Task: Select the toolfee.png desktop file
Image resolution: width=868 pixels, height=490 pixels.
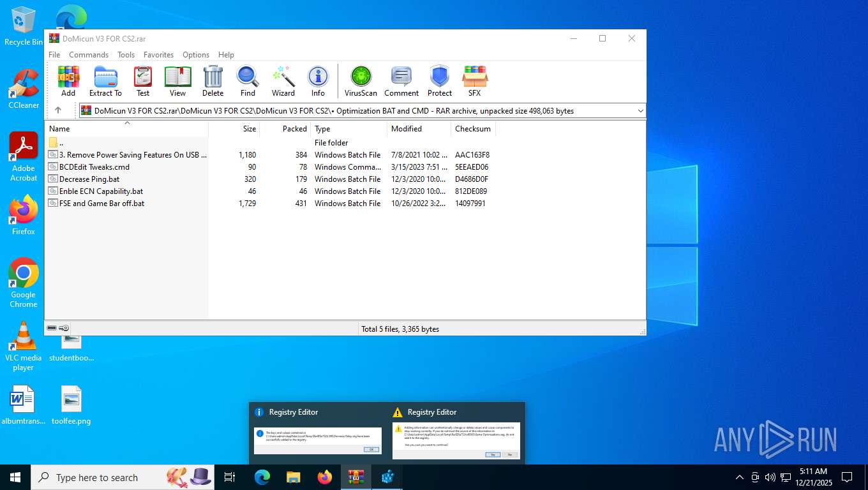Action: click(x=71, y=405)
